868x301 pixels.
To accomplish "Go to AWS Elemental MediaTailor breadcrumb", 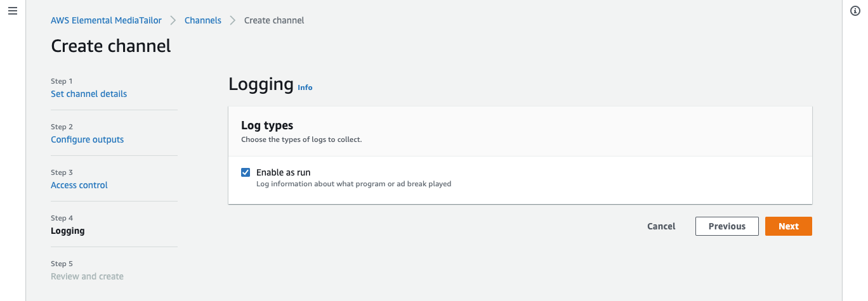I will tap(106, 20).
